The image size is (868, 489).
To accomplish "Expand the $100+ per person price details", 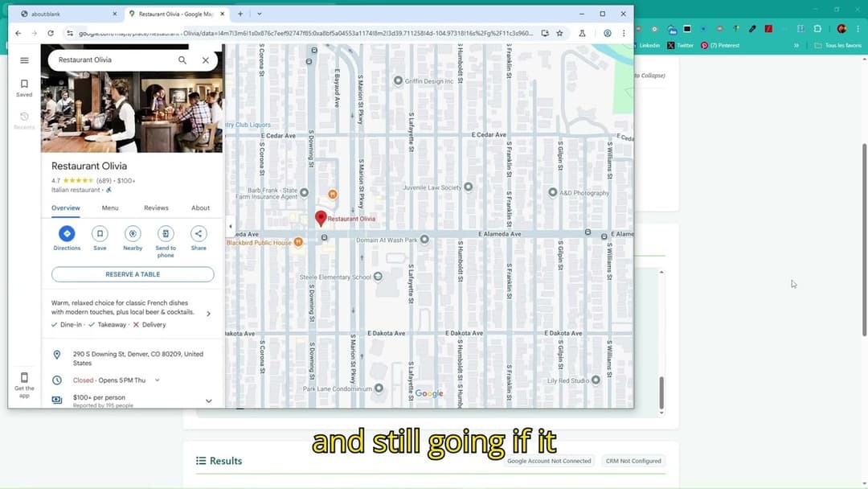I will 209,401.
